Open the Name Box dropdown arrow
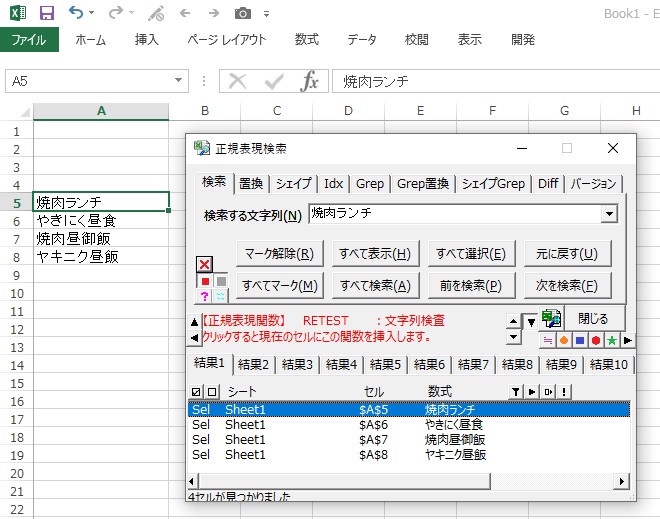This screenshot has height=519, width=660. (179, 81)
